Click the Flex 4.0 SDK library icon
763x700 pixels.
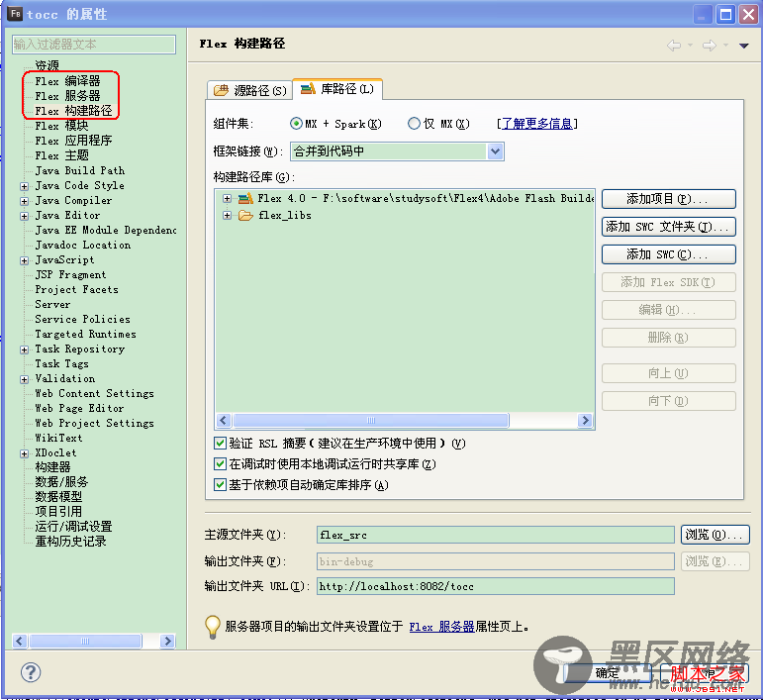tap(245, 198)
